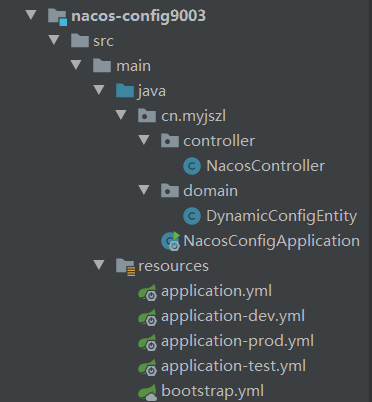The width and height of the screenshot is (372, 402).
Task: Select the cn.myjszl package
Action: [x=193, y=116]
